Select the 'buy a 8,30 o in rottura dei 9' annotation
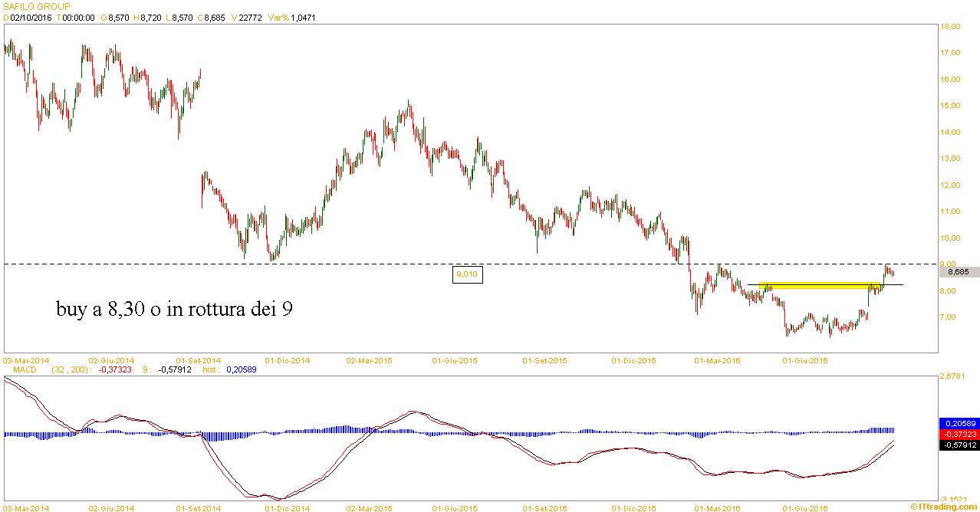Viewport: 980px width, 512px height. coord(173,310)
